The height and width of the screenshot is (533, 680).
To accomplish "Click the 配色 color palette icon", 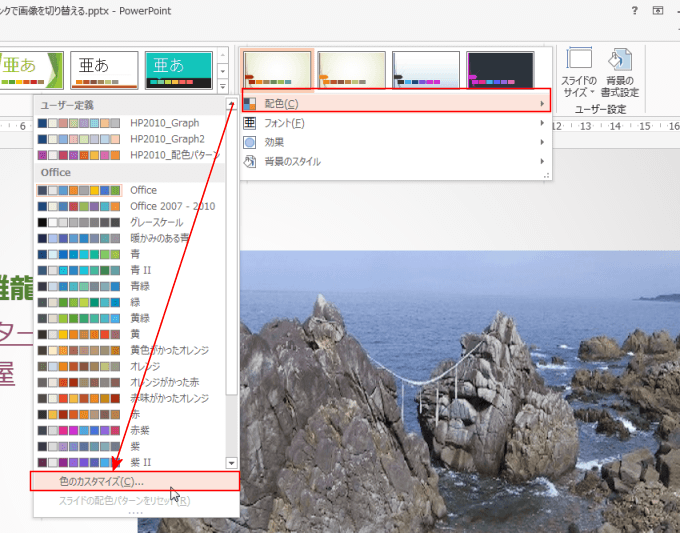I will tap(250, 104).
